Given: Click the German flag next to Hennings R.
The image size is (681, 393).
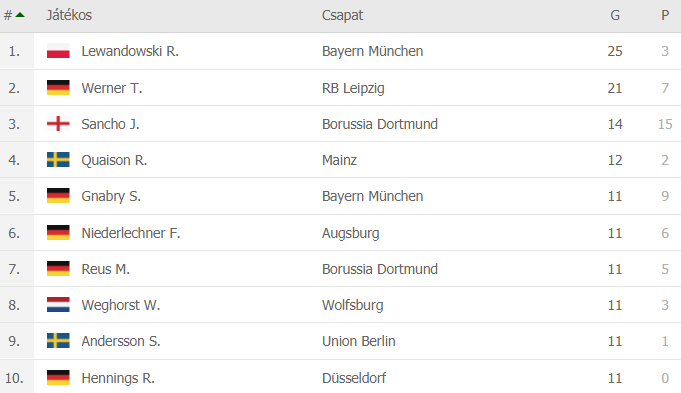Looking at the screenshot, I should click(58, 377).
